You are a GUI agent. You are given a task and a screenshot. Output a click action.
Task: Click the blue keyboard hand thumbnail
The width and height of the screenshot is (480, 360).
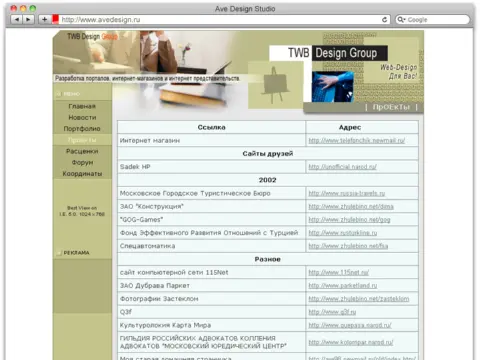[x=333, y=87]
